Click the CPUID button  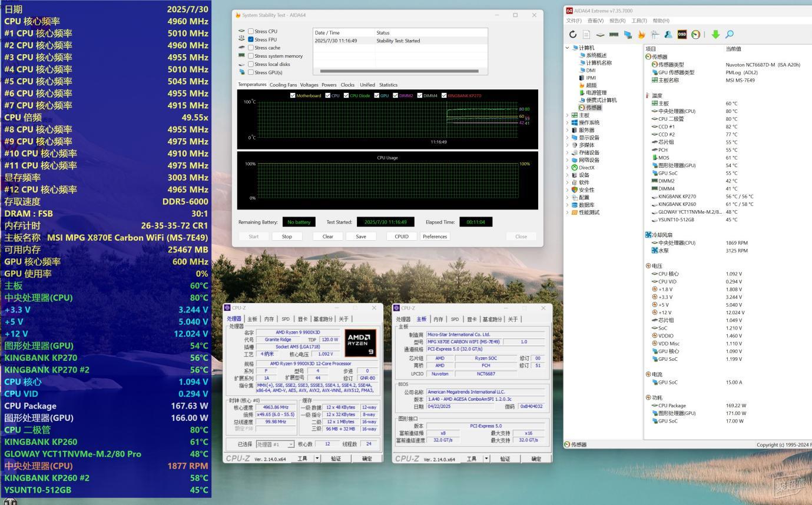(402, 237)
